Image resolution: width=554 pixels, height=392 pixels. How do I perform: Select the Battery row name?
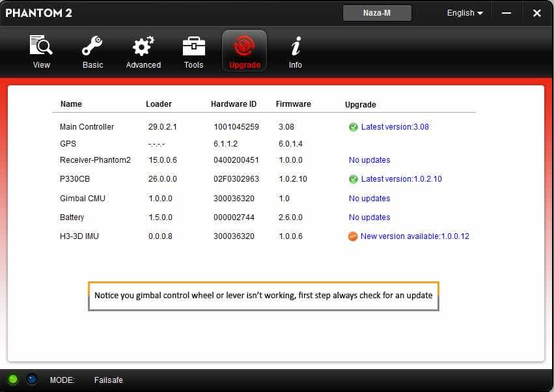[72, 217]
